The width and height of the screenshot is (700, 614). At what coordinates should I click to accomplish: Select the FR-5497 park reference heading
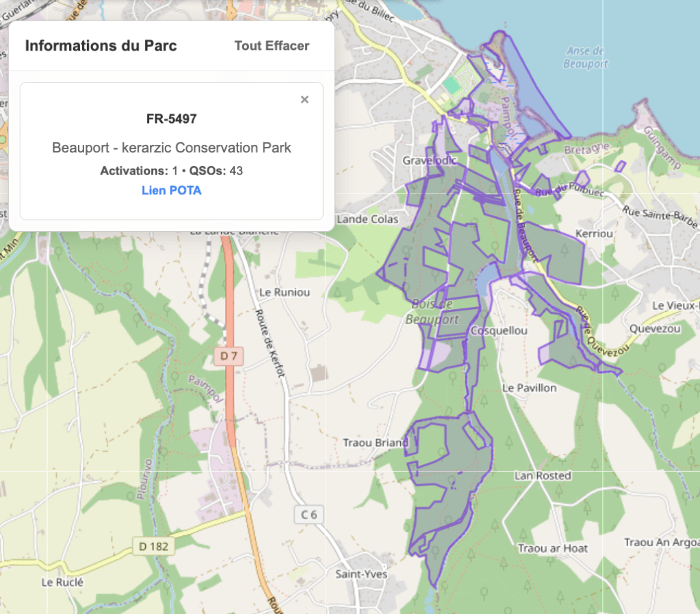pos(171,119)
